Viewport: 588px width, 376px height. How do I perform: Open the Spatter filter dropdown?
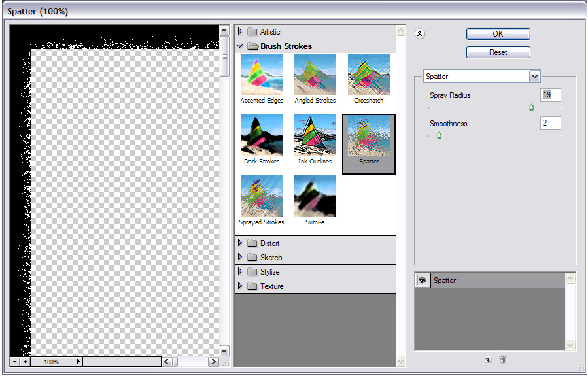(481, 76)
